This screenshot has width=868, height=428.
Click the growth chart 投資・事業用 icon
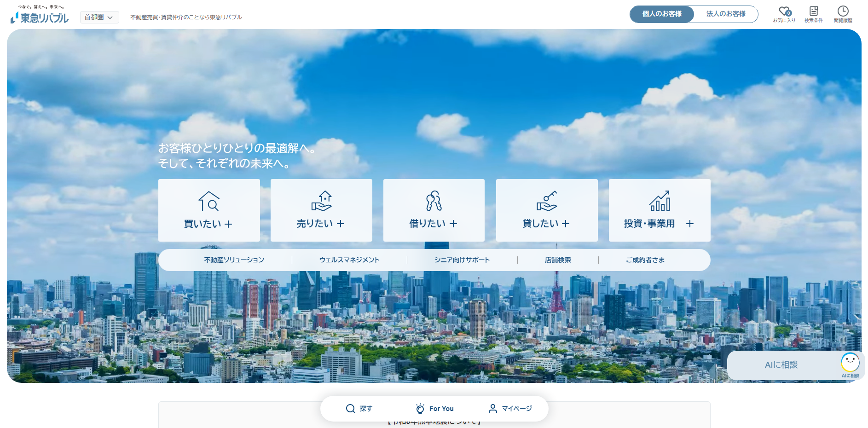(660, 201)
